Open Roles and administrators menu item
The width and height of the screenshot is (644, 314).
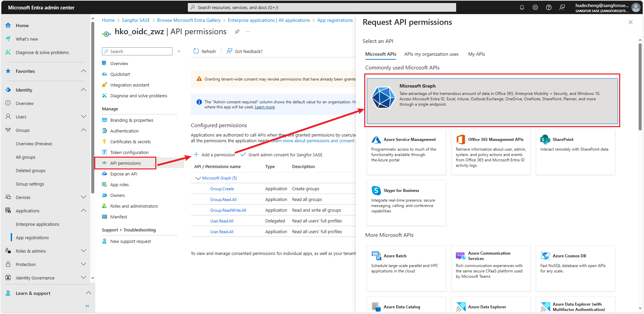coord(134,206)
